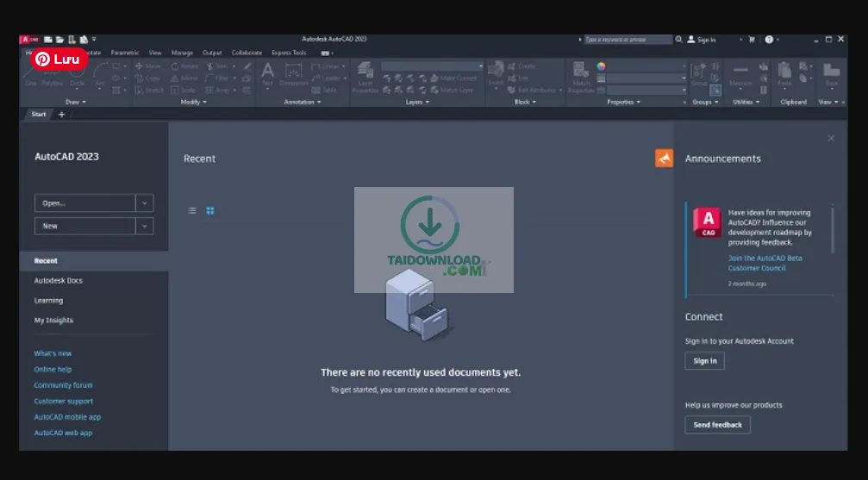Insert a Table from Annotation panel
Image resolution: width=868 pixels, height=480 pixels.
(x=324, y=90)
